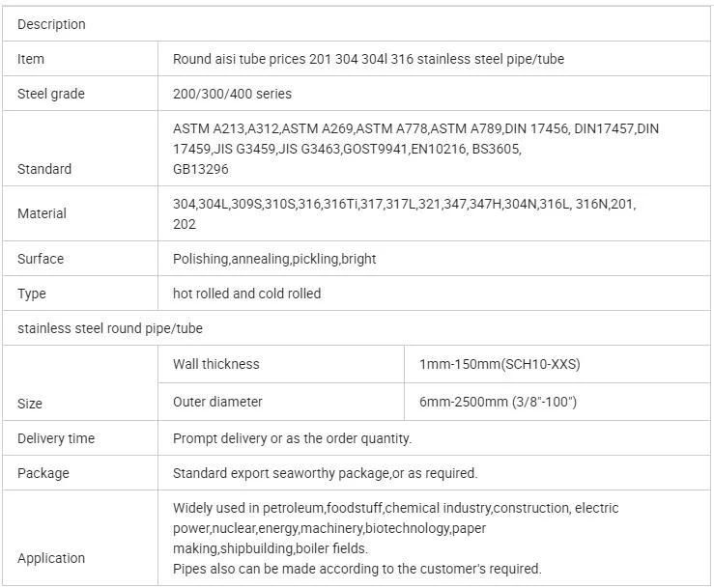Screen dimensions: 714x588
Task: Click 'hot rolled and cold rolled' type value
Action: 246,294
